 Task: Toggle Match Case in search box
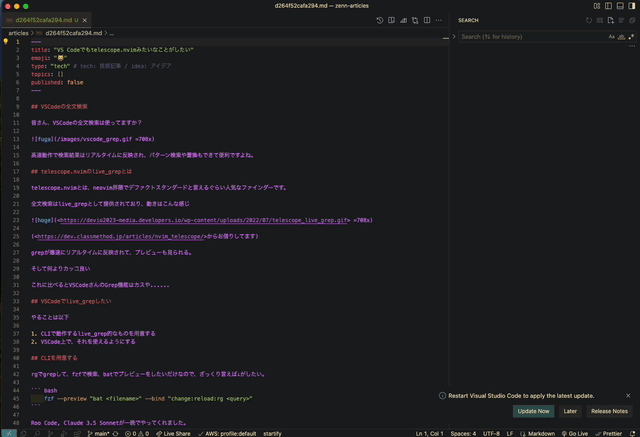coord(611,37)
